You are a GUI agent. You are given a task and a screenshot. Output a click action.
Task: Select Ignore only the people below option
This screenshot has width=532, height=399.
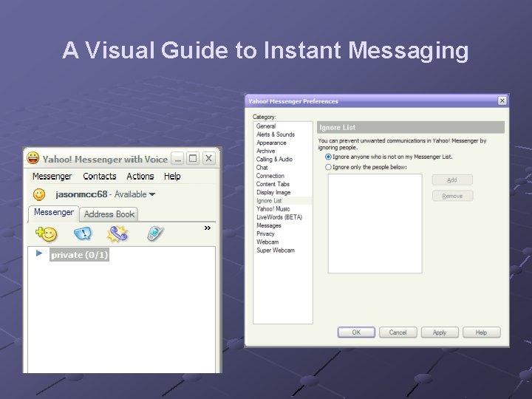(328, 167)
